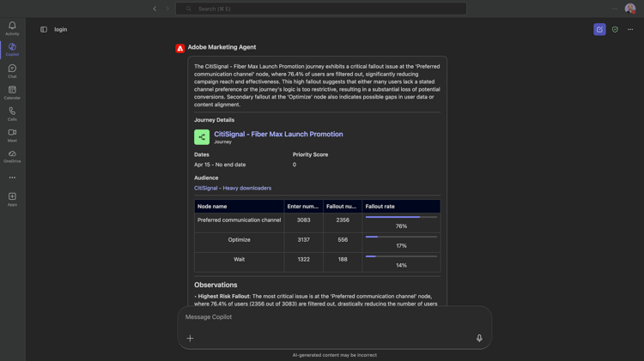Focus the Message Copilot input field
Screen dimensions: 644x361
coord(334,317)
